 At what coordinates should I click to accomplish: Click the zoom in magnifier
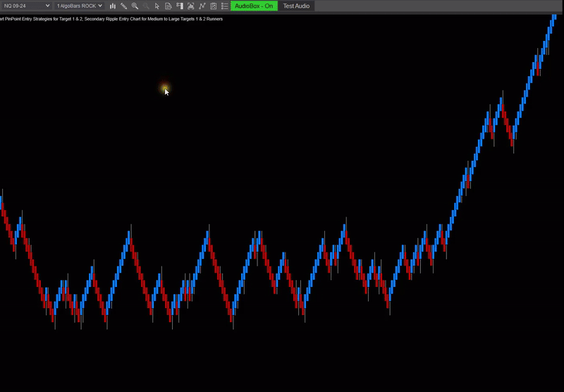point(135,6)
